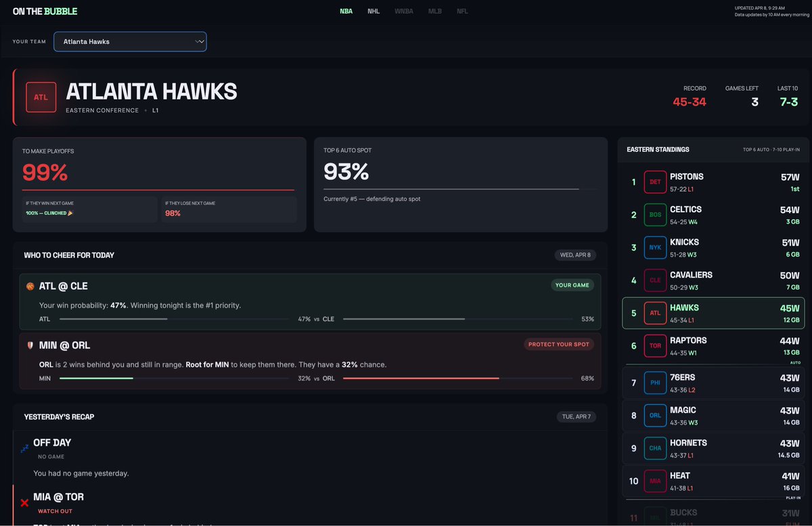Click the CLE 53% probability bar
The width and height of the screenshot is (812, 526).
[457, 319]
